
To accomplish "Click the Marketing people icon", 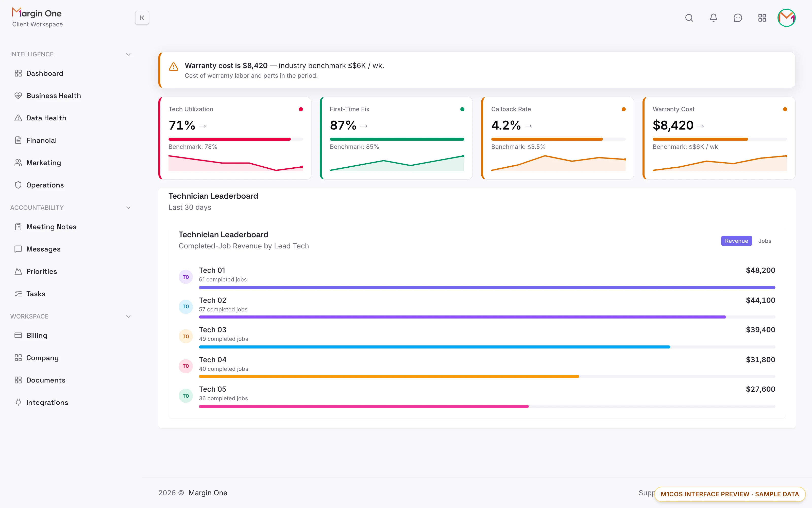I will [x=18, y=163].
